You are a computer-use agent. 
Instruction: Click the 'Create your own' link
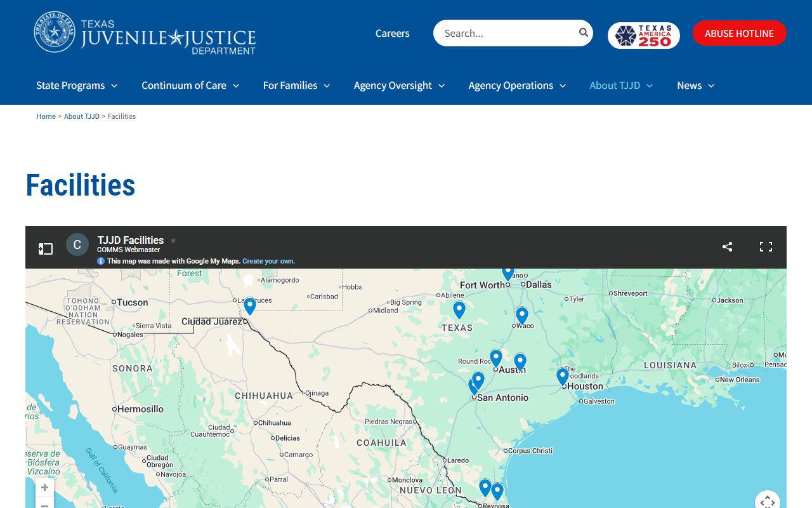click(268, 261)
